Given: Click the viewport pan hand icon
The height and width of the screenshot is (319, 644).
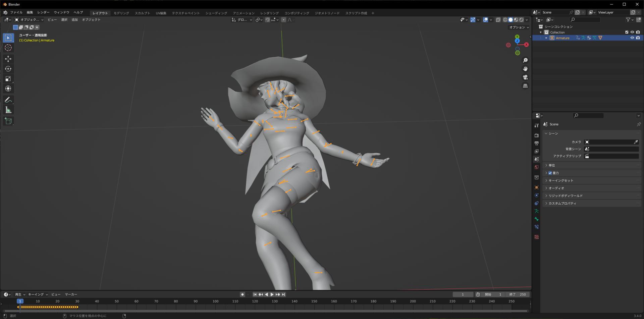Looking at the screenshot, I should click(x=525, y=69).
